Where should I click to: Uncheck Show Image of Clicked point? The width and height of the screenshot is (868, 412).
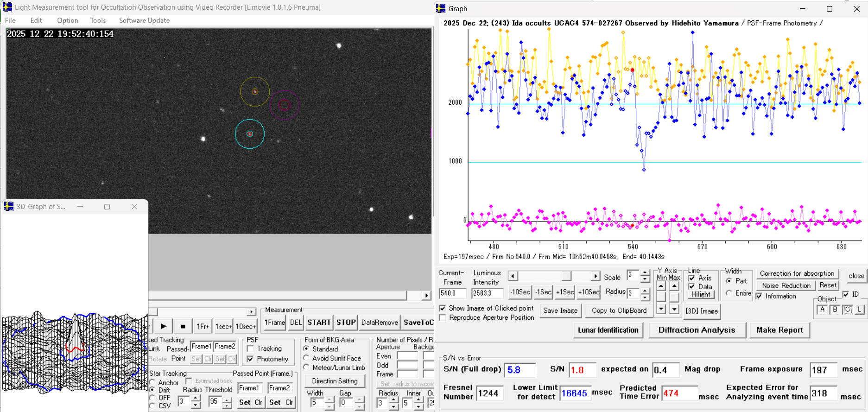[x=443, y=308]
